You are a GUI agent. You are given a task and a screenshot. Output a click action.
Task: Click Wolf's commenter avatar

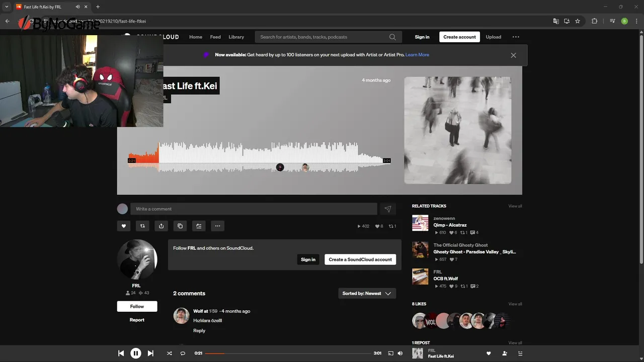click(181, 316)
